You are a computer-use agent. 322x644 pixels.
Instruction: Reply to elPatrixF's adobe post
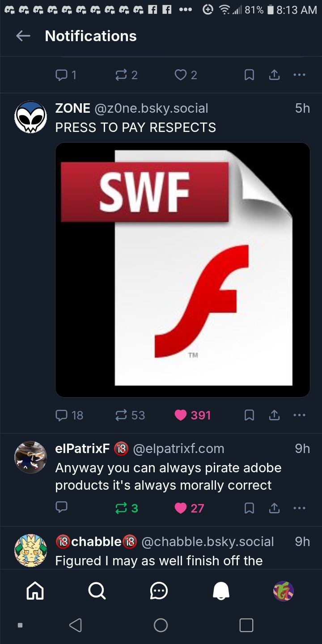point(62,508)
